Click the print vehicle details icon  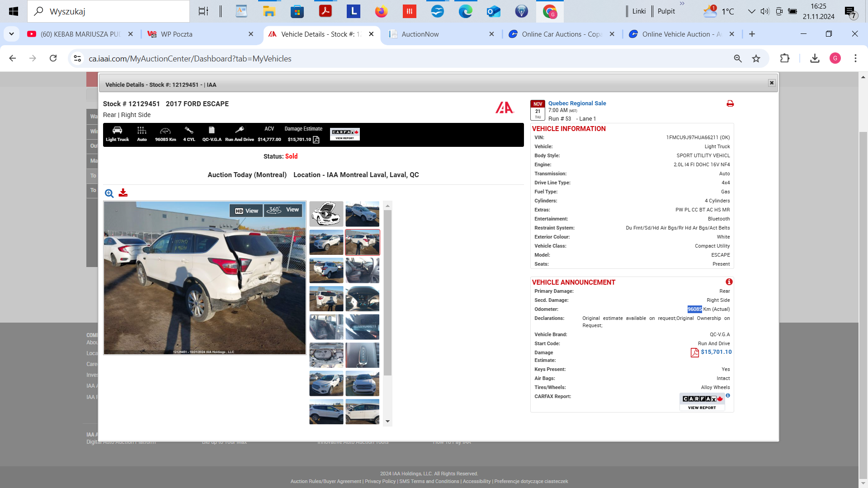click(730, 103)
